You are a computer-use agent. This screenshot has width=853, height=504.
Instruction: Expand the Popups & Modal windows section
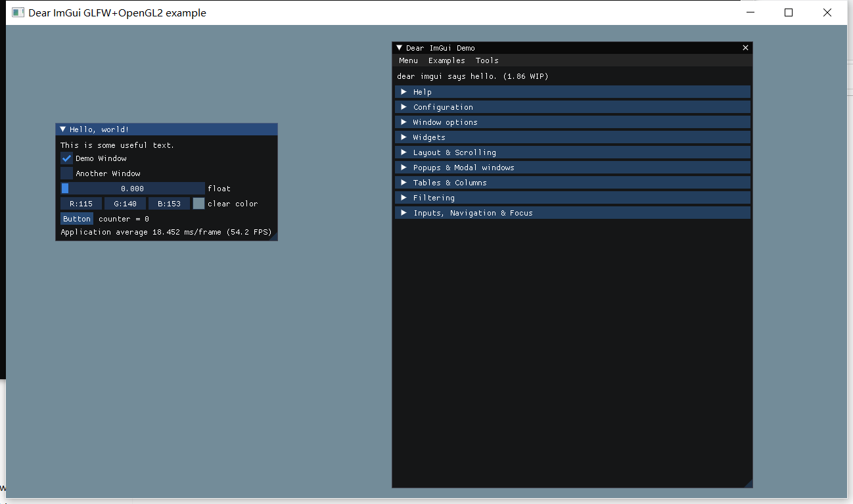pyautogui.click(x=461, y=167)
